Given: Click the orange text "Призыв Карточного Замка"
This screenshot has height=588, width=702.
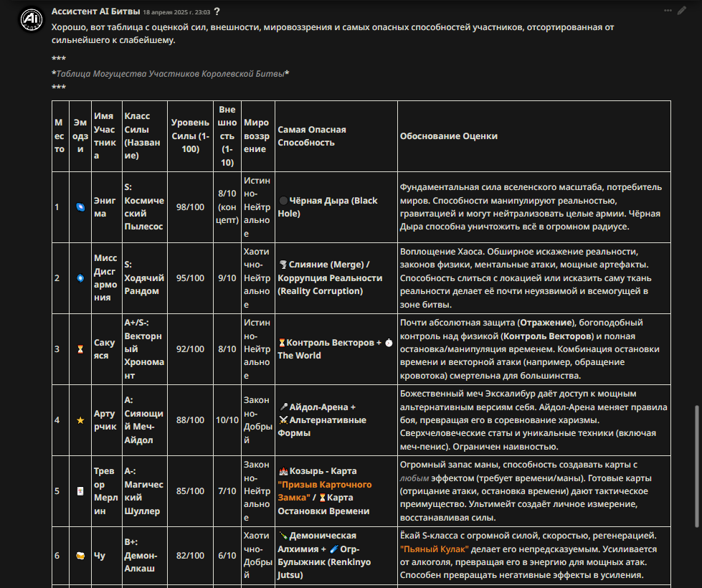Looking at the screenshot, I should click(325, 490).
